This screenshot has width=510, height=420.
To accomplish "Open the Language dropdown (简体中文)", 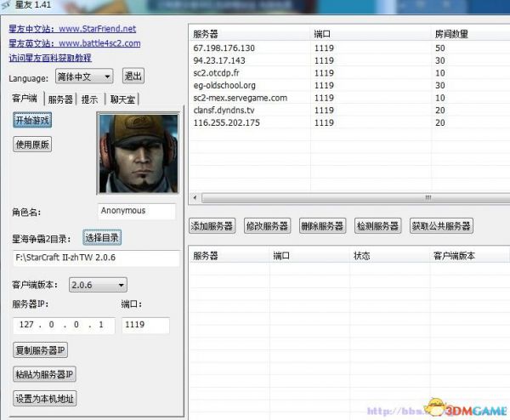I will (x=85, y=77).
